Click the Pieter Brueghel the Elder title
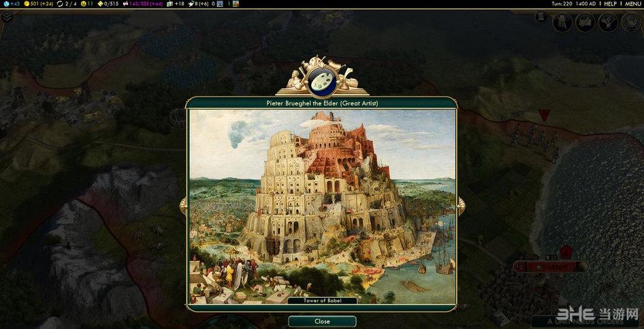The height and width of the screenshot is (329, 644). 322,103
